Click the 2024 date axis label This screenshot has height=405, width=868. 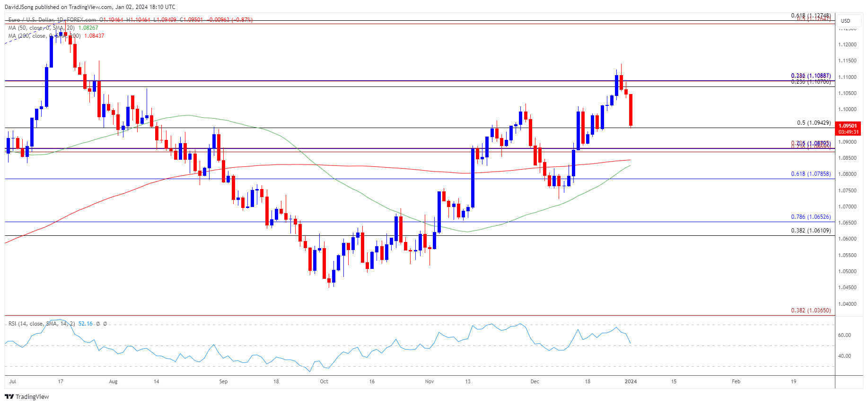(631, 381)
